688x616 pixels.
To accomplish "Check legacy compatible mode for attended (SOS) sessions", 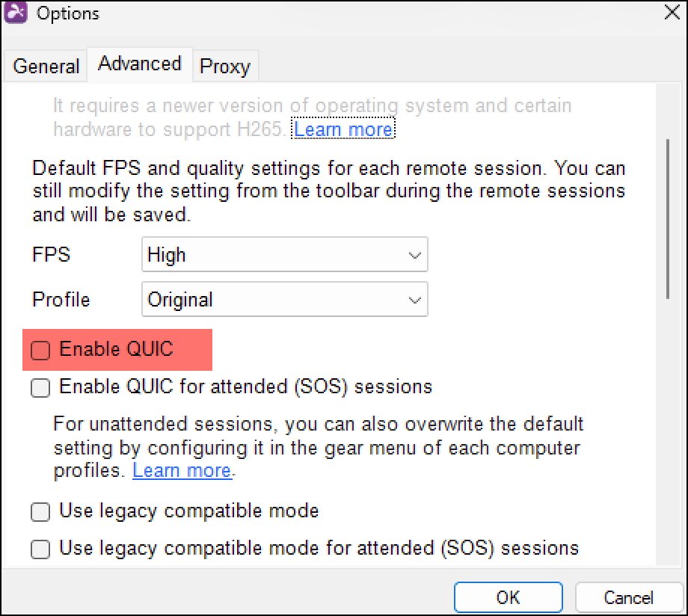I will pyautogui.click(x=40, y=549).
